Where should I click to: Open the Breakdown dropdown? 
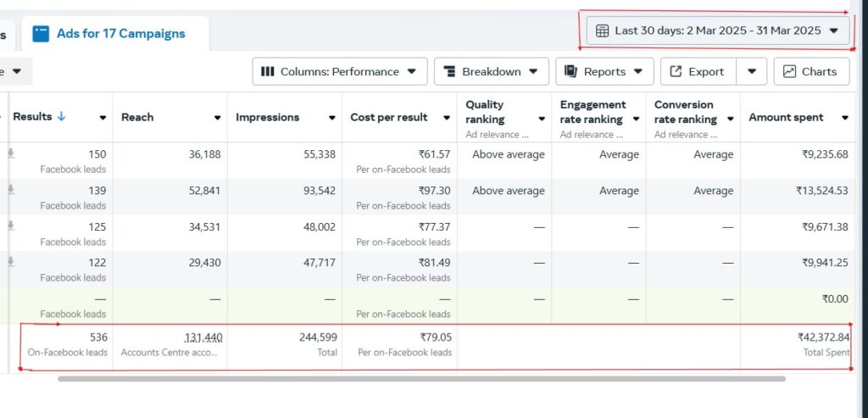[491, 71]
